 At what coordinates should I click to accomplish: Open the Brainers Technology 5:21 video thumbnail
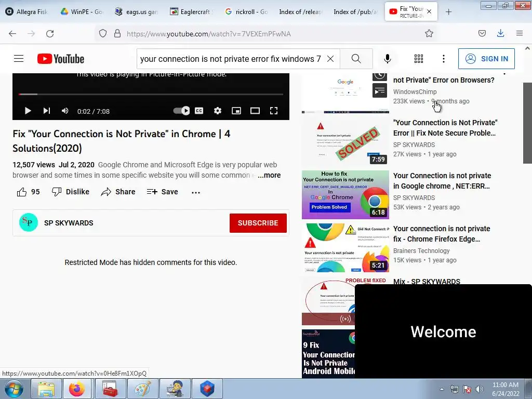(345, 248)
